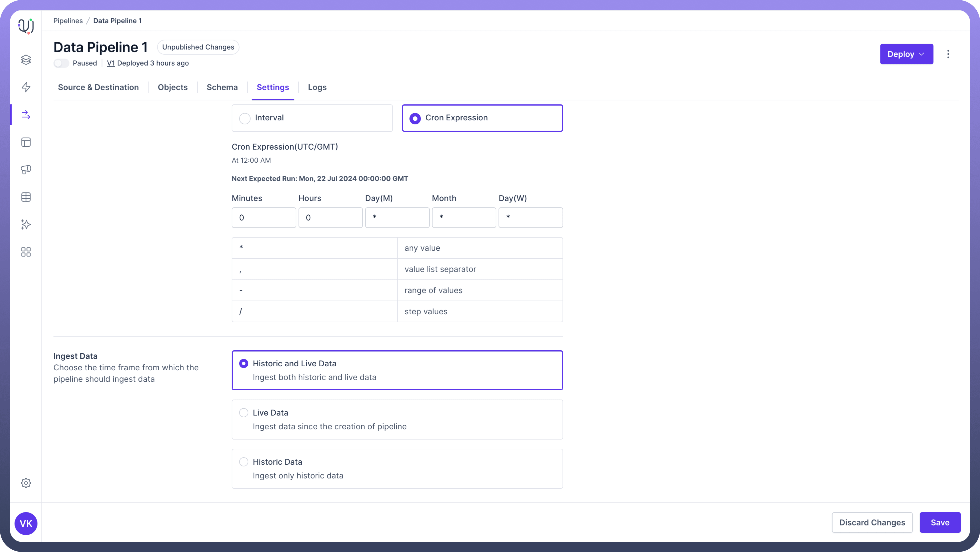Click the Discard Changes button
The height and width of the screenshot is (552, 980).
[872, 522]
